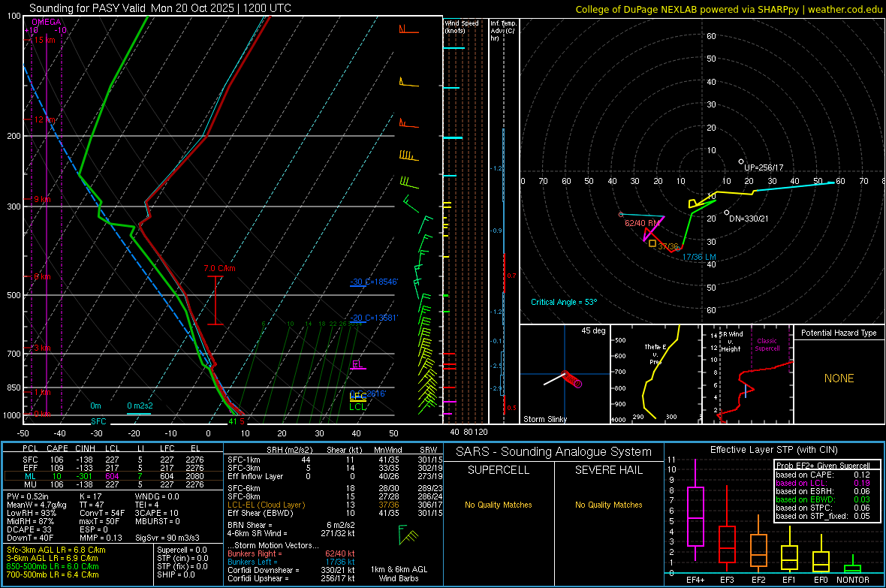
Task: Click the '-30 C=18546'' level label
Action: (x=374, y=282)
